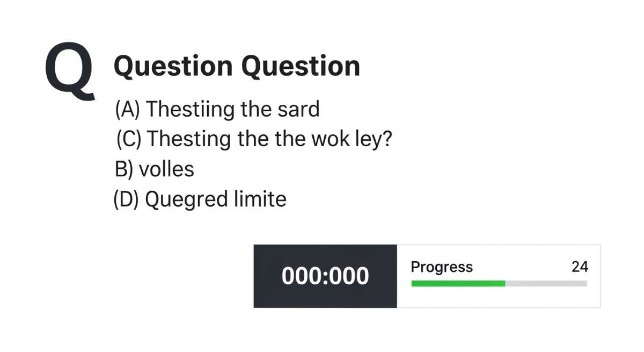Click the "(C)" letter marker
644x352 pixels.
coord(129,139)
